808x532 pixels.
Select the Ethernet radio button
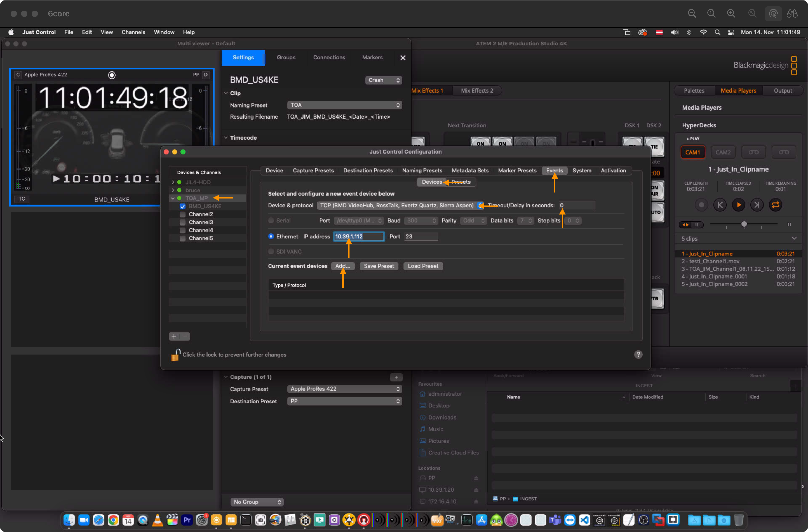click(x=271, y=237)
